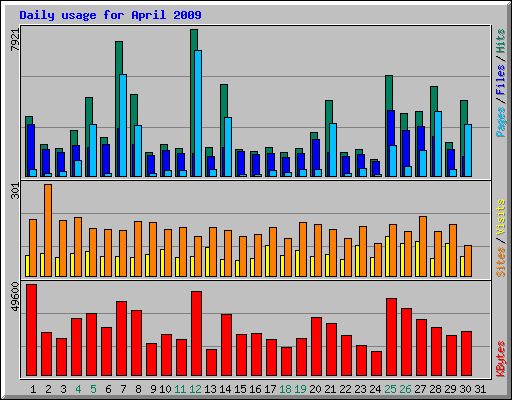Click the red KBytes bar for day 30
The image size is (512, 400).
(x=467, y=354)
